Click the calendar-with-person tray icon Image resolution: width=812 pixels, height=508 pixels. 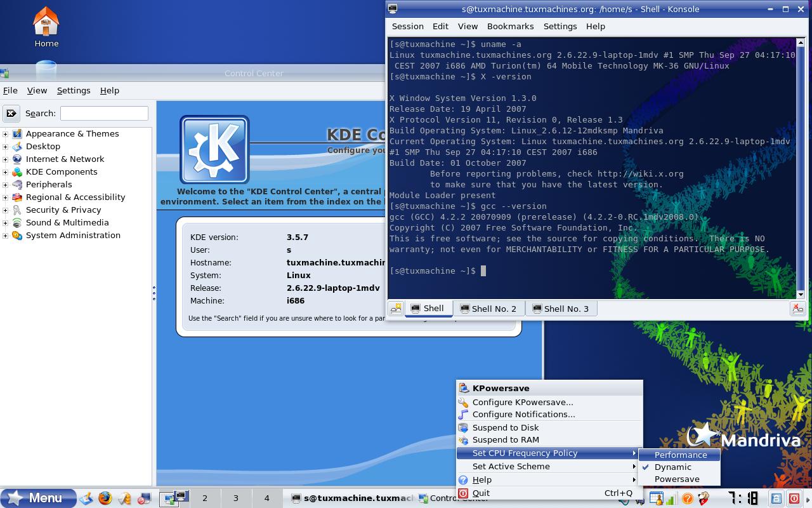click(x=655, y=498)
